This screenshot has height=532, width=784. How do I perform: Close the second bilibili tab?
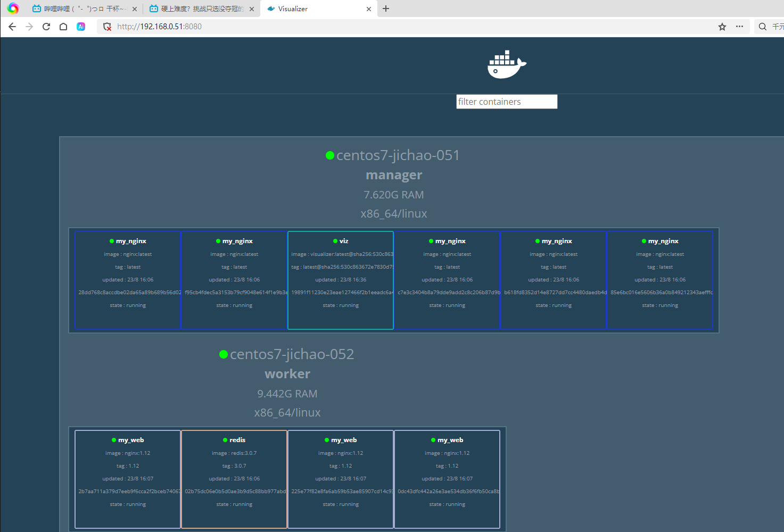point(252,9)
